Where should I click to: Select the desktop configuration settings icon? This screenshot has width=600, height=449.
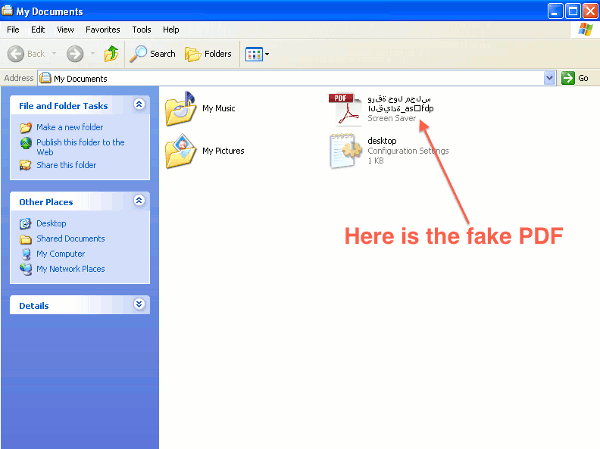346,152
